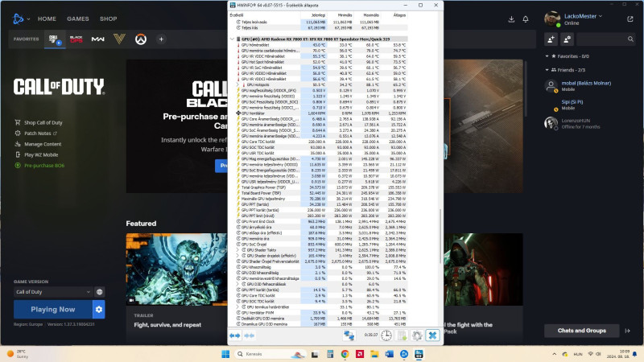The width and height of the screenshot is (644, 362).
Task: Click the HWiNFO expand columns arrows button
Action: (235, 335)
